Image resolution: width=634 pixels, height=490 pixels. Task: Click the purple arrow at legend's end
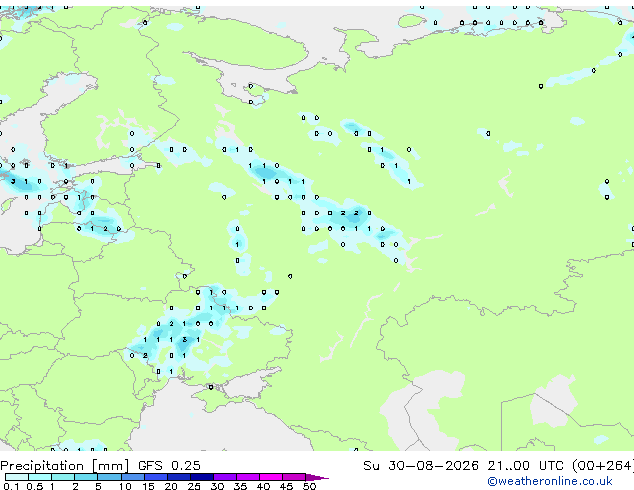click(x=317, y=478)
